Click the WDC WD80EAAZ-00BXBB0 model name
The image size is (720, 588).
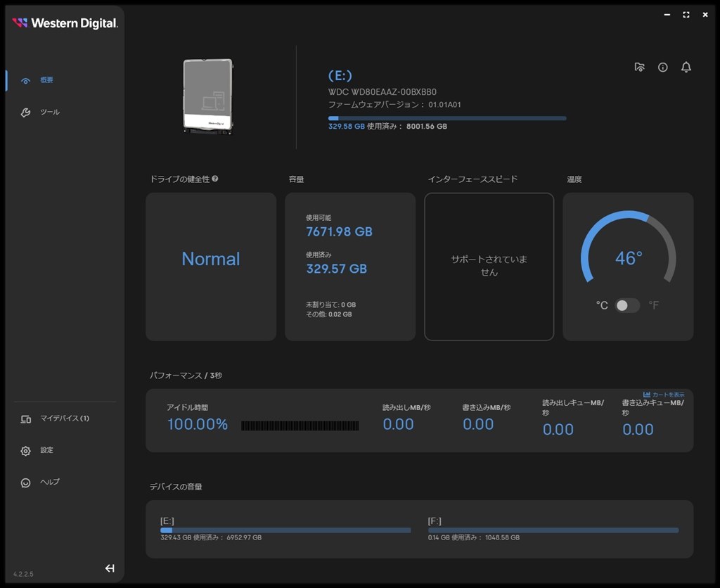click(382, 92)
